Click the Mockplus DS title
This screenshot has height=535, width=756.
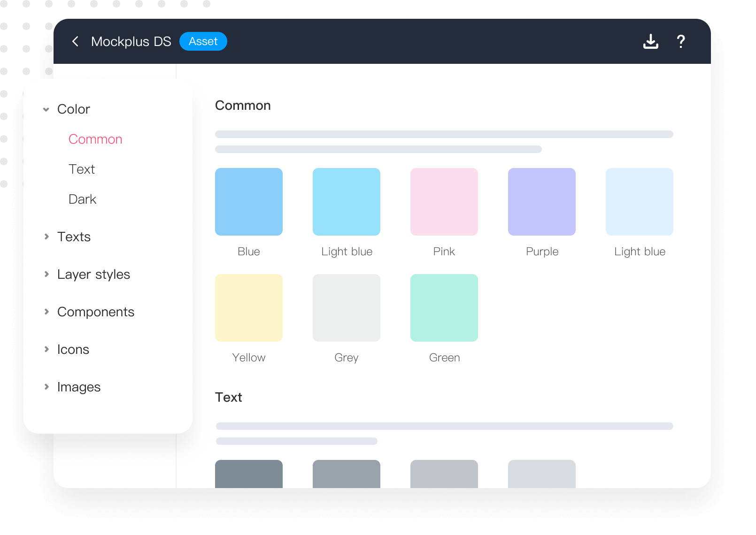(x=131, y=42)
